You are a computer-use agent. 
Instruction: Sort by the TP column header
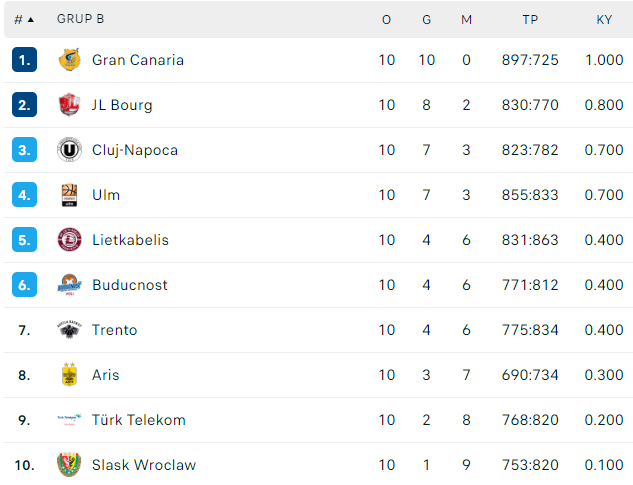530,19
